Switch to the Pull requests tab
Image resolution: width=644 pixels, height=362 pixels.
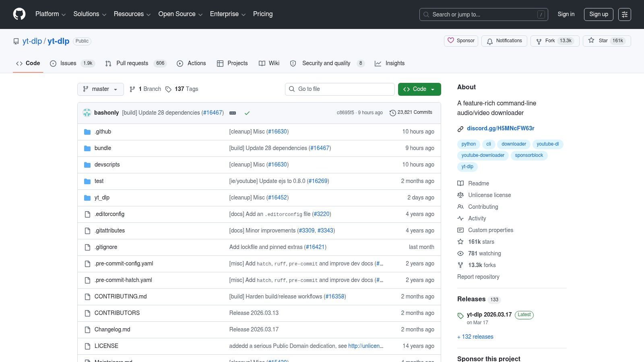[136, 64]
